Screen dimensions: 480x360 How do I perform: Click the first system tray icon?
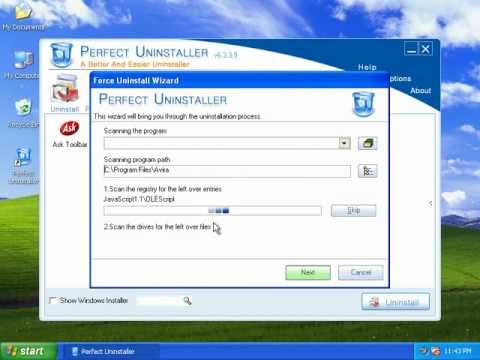pyautogui.click(x=424, y=351)
